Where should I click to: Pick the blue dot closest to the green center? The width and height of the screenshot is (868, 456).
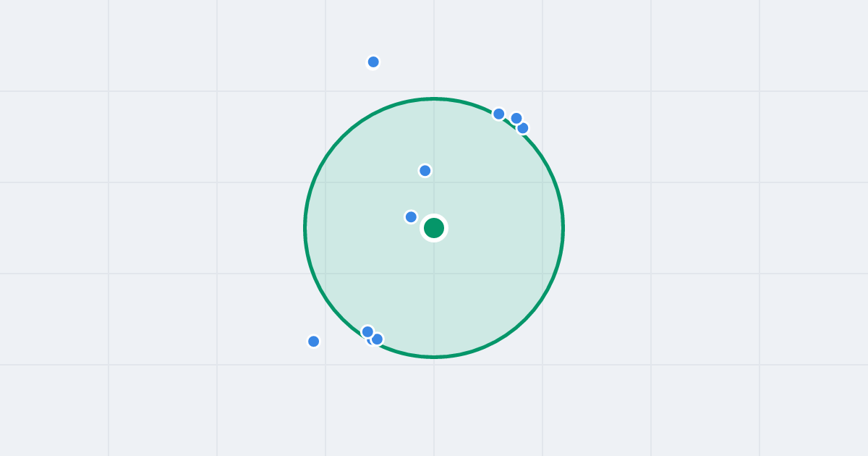411,216
